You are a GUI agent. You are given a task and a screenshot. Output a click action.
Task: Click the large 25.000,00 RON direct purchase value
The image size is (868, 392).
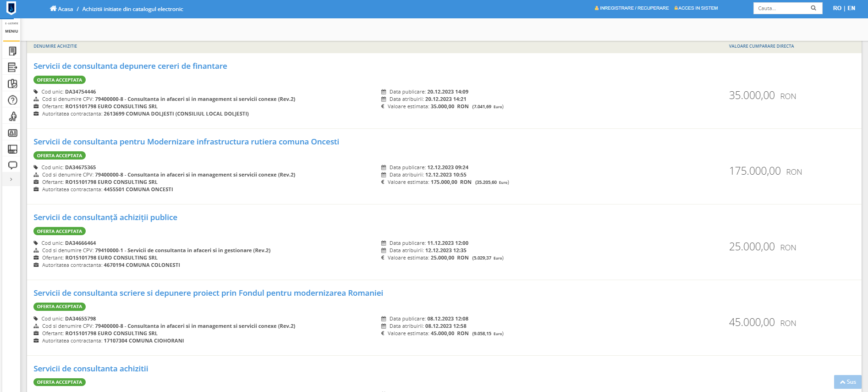(x=763, y=247)
